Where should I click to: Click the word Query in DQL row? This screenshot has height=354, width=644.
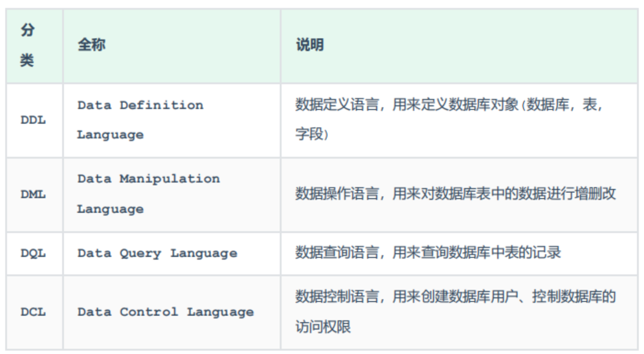pos(141,254)
